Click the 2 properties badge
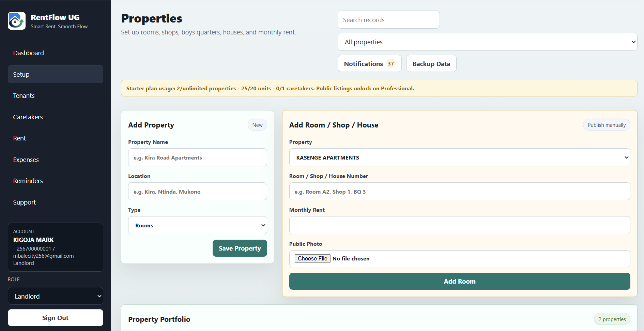Viewport: 644px width, 331px height. (612, 319)
